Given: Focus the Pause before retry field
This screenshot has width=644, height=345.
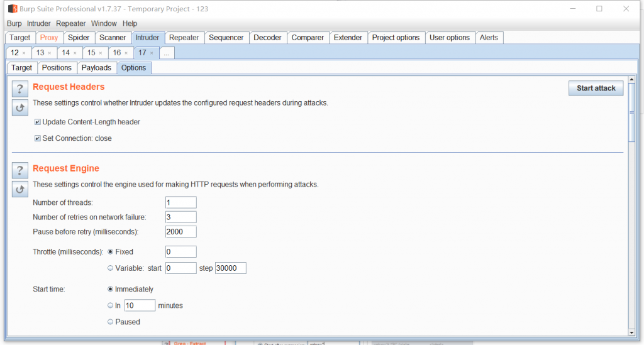Looking at the screenshot, I should [181, 232].
